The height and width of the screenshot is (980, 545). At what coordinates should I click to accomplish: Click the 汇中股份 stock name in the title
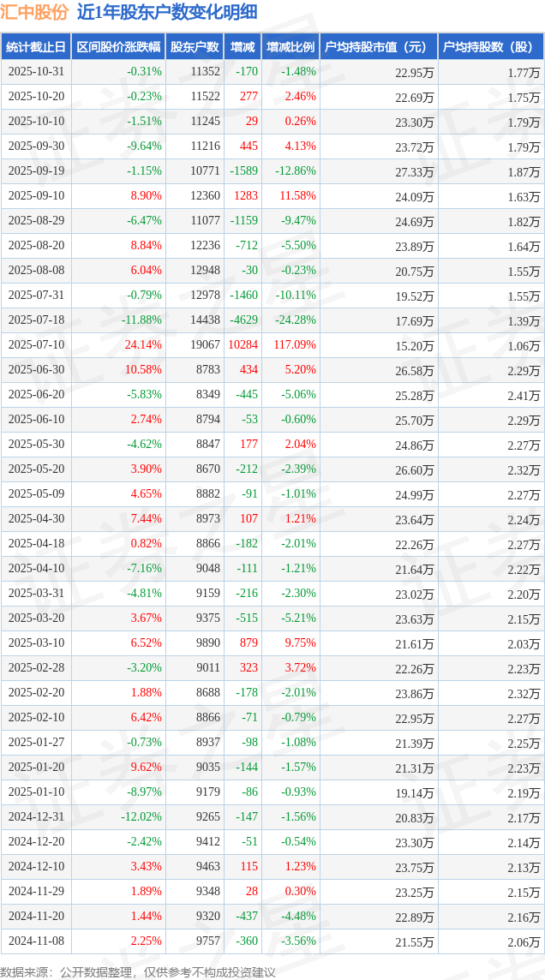tap(34, 13)
